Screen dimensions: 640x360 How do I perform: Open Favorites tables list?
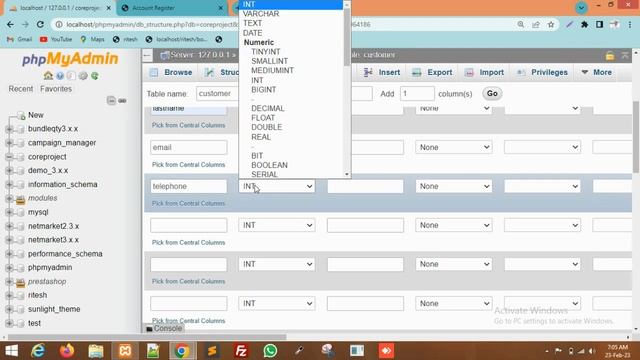tap(56, 89)
